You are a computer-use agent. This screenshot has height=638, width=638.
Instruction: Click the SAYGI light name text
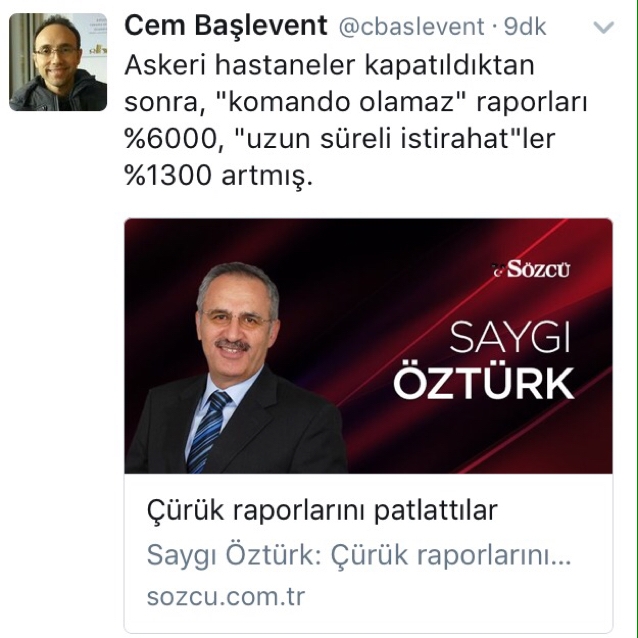(509, 337)
